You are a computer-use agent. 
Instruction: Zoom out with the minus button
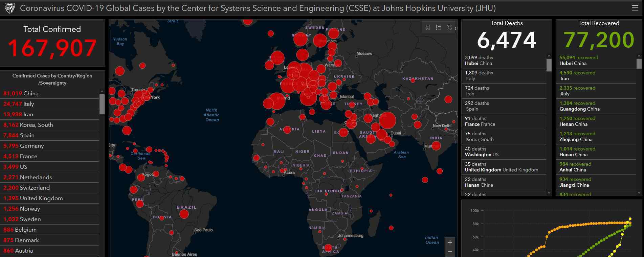pyautogui.click(x=450, y=252)
